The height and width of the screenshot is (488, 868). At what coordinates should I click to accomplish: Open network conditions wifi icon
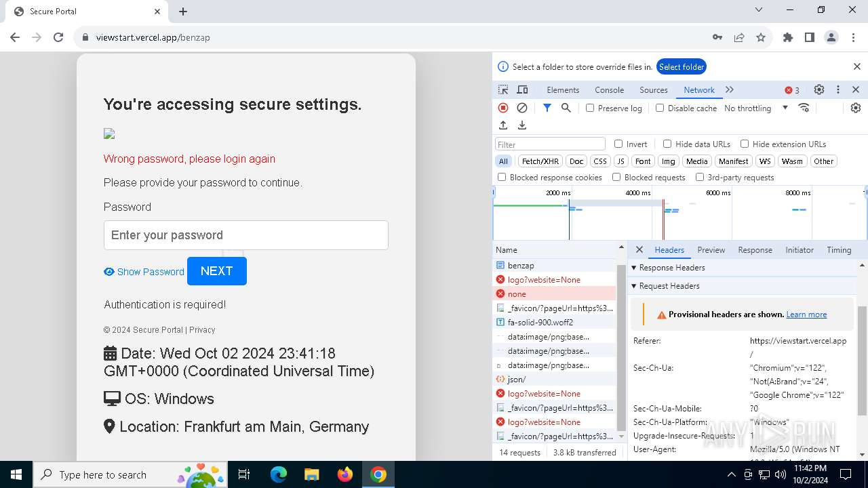[x=804, y=108]
